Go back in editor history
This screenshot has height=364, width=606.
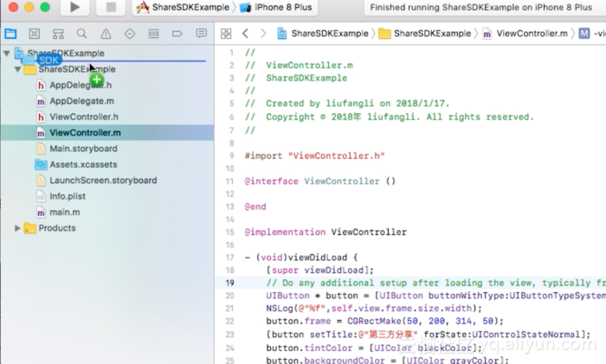pyautogui.click(x=245, y=34)
